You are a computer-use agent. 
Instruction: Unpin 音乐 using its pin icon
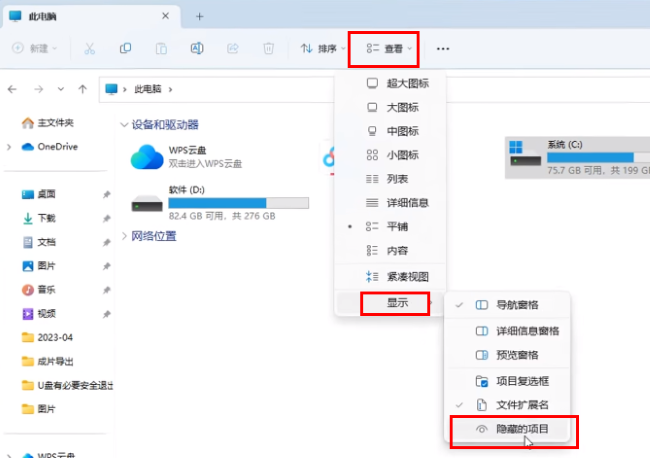tap(107, 290)
